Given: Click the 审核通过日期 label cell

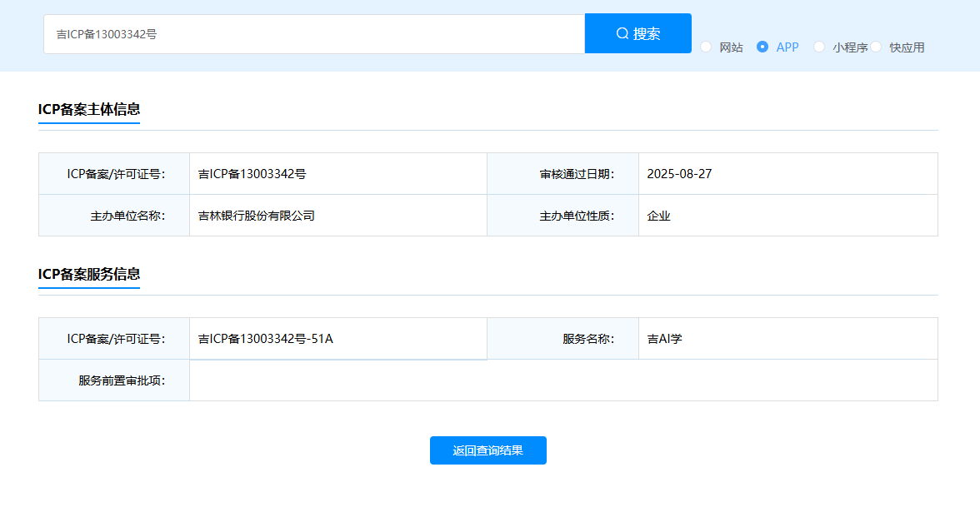Looking at the screenshot, I should (562, 173).
